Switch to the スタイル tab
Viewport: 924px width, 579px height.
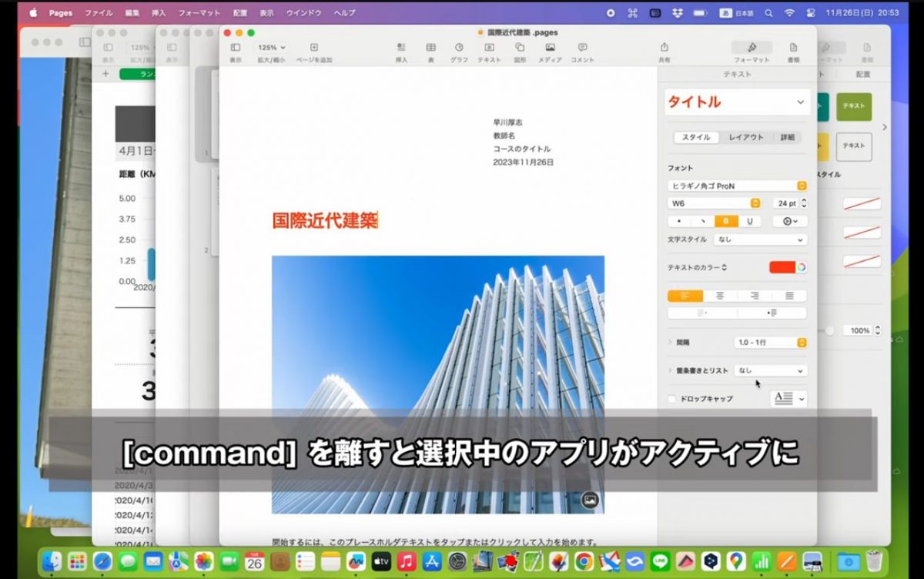(x=697, y=137)
